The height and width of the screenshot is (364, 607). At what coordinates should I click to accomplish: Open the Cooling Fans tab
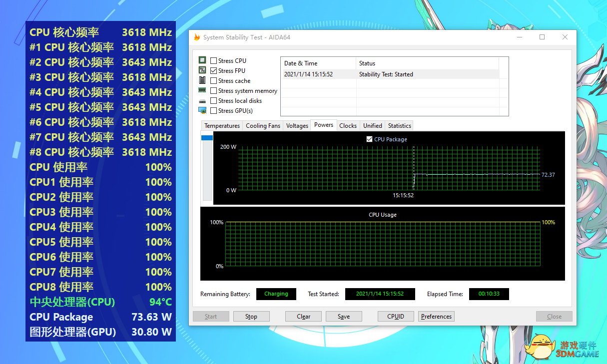click(x=263, y=126)
